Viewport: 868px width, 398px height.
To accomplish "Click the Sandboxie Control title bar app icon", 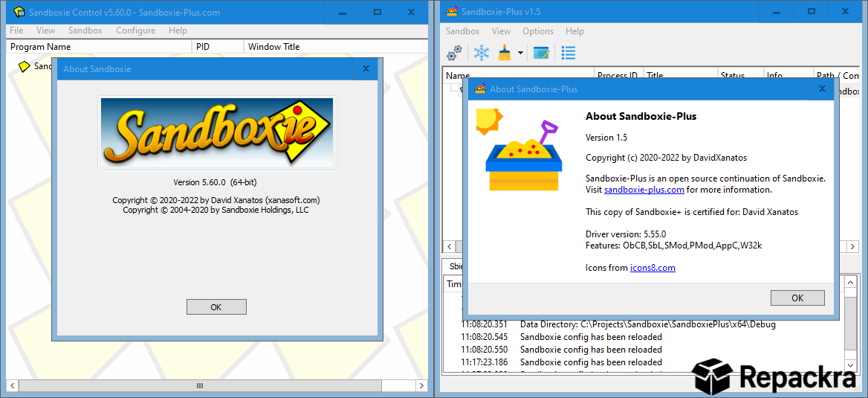I will coord(19,12).
